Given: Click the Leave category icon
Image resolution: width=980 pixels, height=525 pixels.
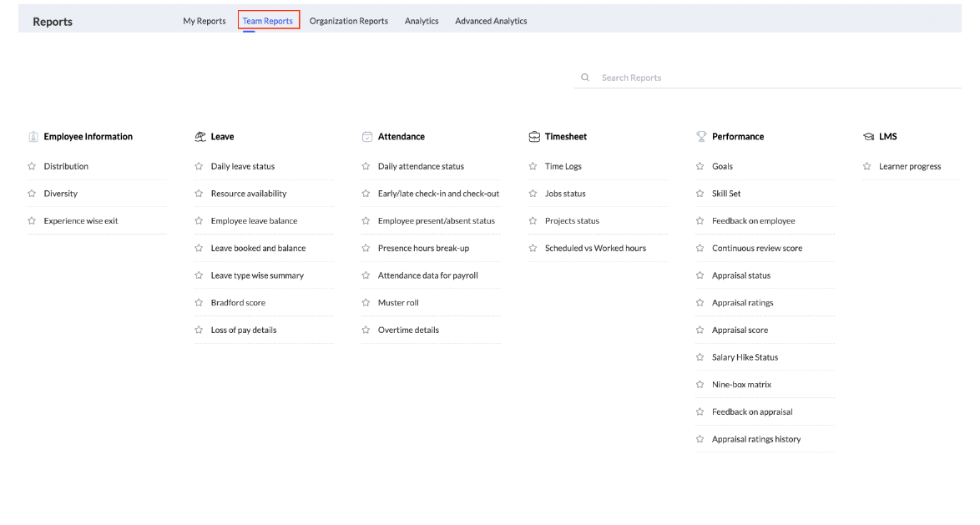Looking at the screenshot, I should 200,135.
